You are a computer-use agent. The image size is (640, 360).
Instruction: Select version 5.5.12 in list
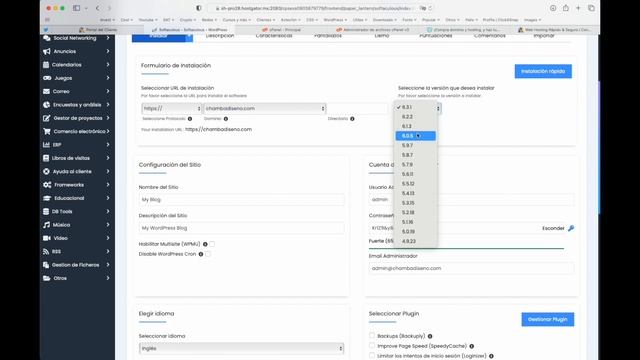tap(416, 184)
